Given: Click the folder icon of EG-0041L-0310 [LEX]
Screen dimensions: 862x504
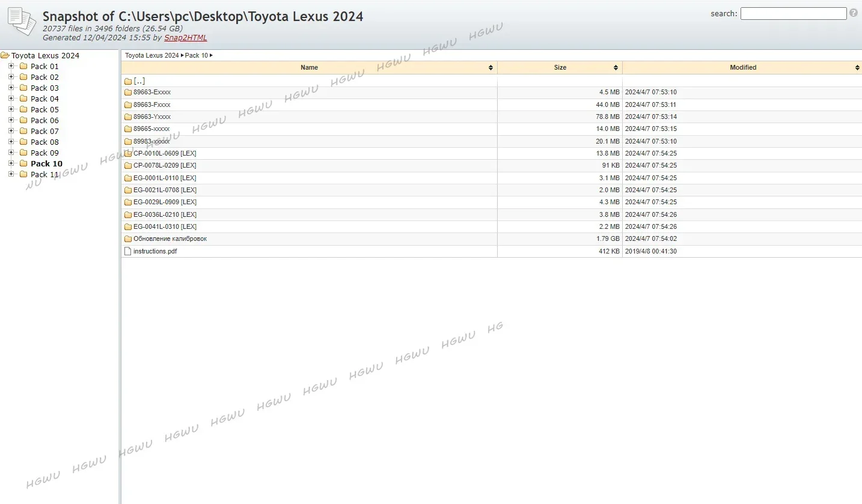Looking at the screenshot, I should click(127, 226).
